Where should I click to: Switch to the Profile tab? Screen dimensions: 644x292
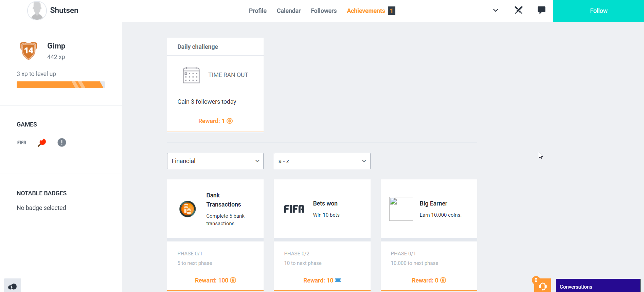(257, 11)
